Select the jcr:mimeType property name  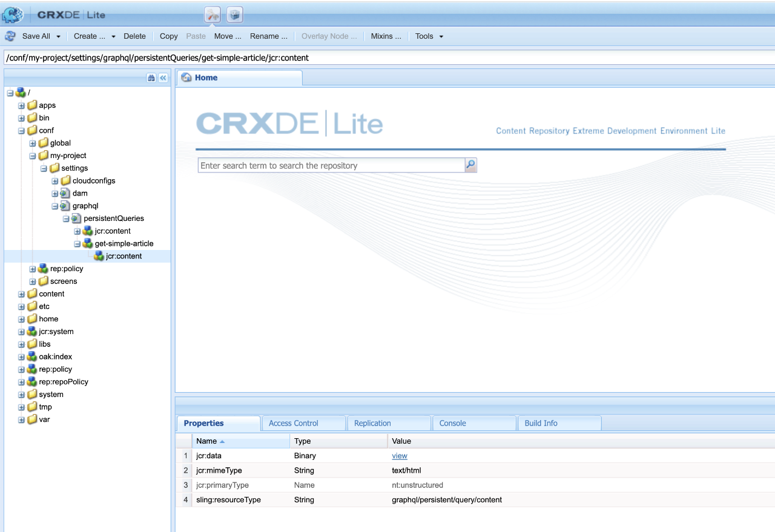click(219, 470)
